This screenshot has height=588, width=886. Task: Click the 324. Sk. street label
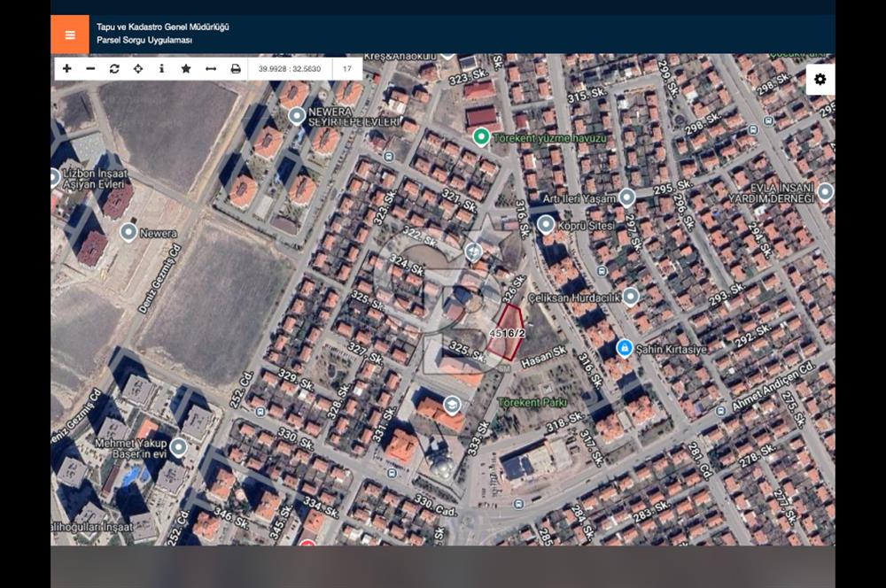[408, 265]
